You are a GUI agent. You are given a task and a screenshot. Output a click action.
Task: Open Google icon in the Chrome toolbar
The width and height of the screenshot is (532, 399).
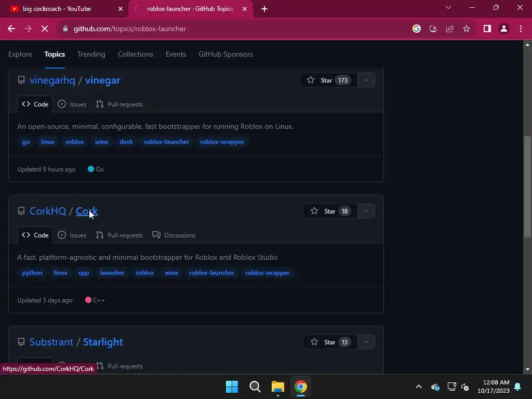416,29
